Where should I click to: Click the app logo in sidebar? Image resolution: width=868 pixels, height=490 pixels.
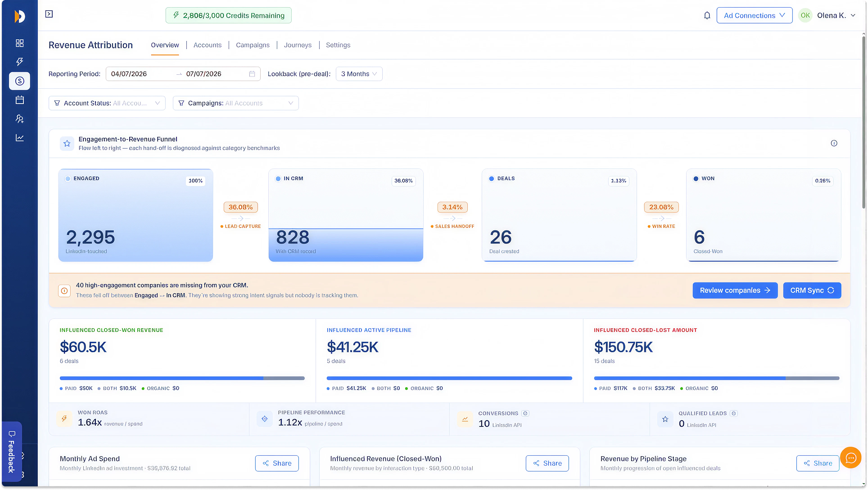click(x=19, y=16)
